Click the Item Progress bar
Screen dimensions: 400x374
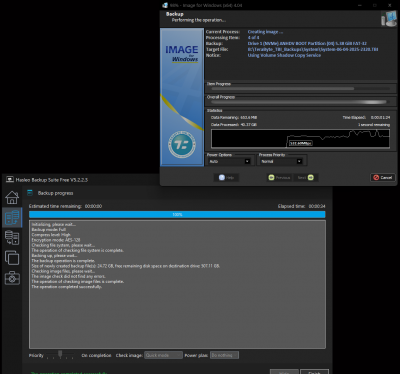(300, 89)
